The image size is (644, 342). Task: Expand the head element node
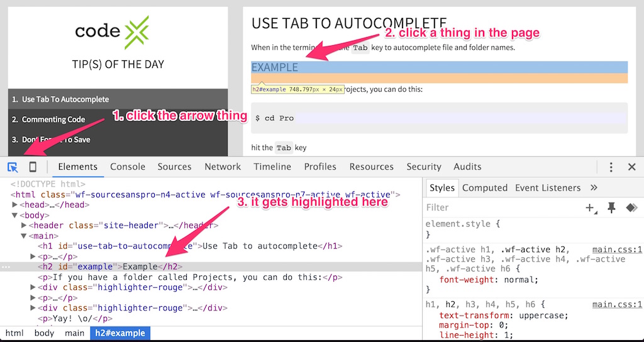coord(16,205)
